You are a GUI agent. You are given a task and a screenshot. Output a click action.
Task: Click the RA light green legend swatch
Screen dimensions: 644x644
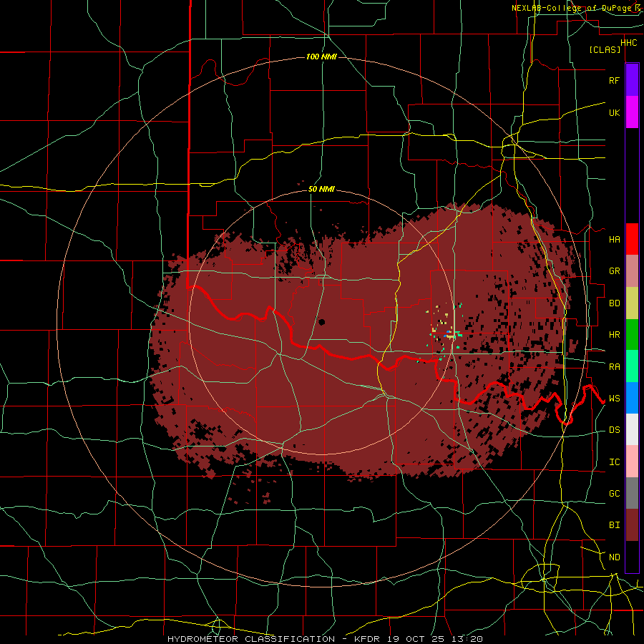pyautogui.click(x=632, y=366)
